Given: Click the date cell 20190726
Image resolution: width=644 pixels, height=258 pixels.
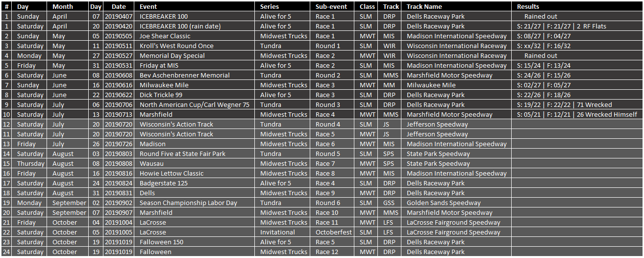Looking at the screenshot, I should point(120,144).
